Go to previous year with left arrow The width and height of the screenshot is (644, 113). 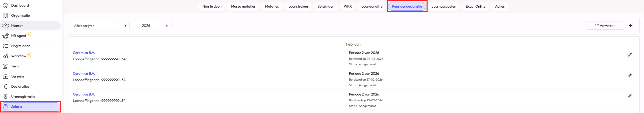click(x=125, y=26)
